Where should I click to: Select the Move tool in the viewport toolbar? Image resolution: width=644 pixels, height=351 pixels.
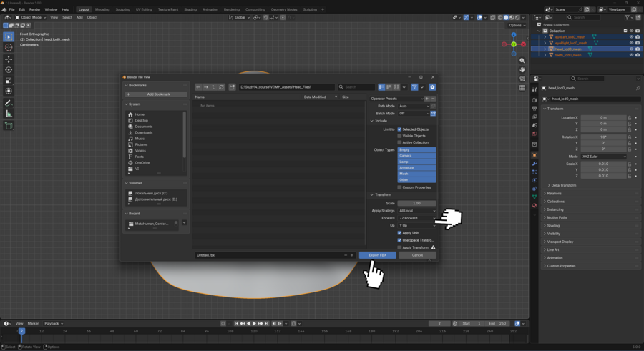[x=9, y=59]
